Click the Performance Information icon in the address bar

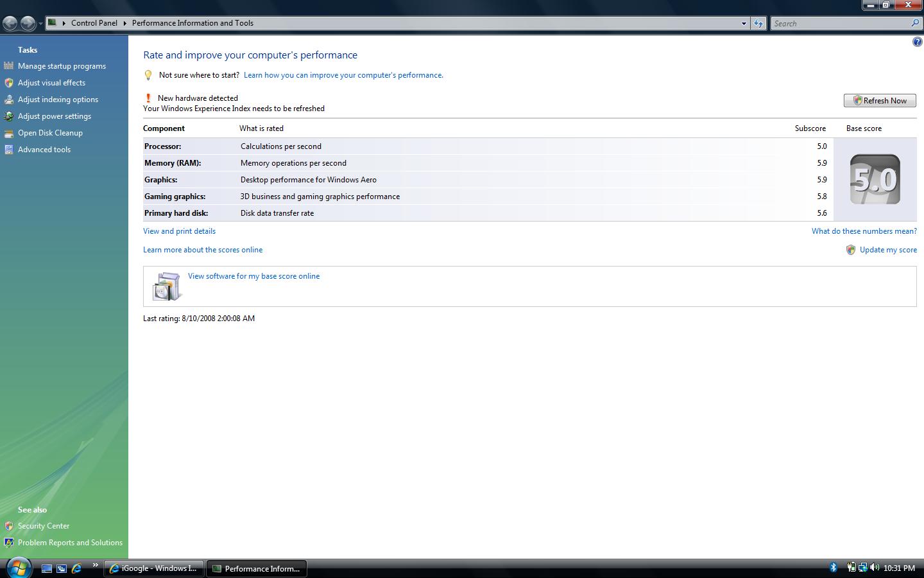[53, 22]
